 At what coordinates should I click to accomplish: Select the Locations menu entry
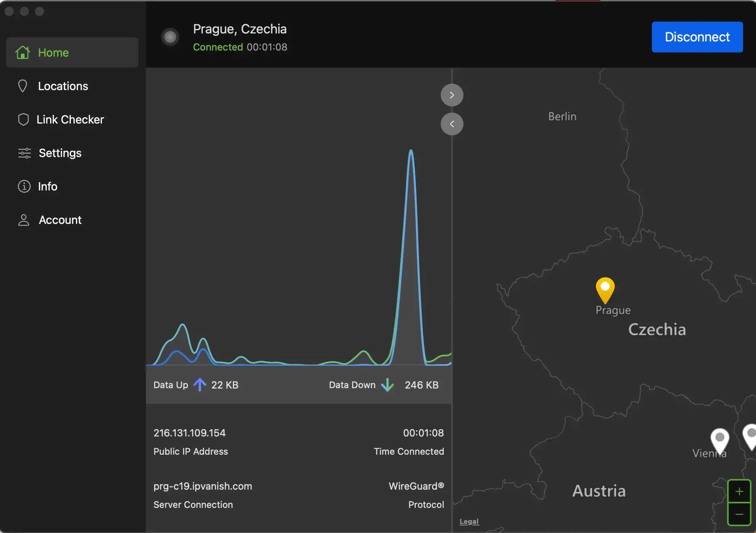62,86
